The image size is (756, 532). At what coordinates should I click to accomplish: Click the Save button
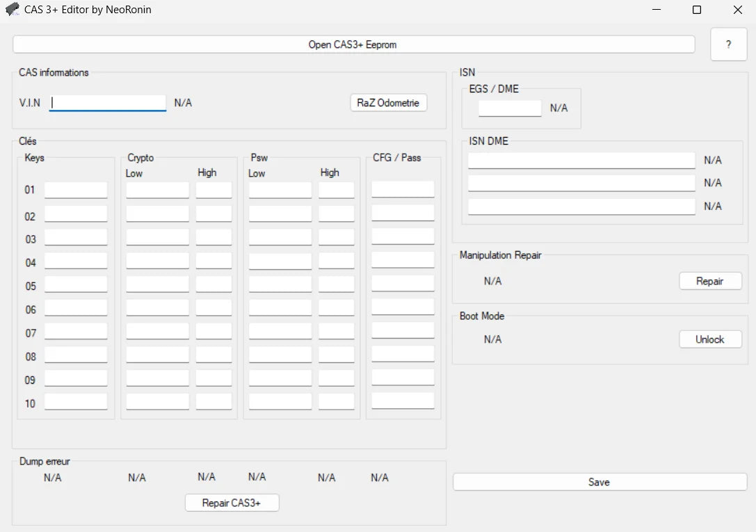click(x=600, y=482)
